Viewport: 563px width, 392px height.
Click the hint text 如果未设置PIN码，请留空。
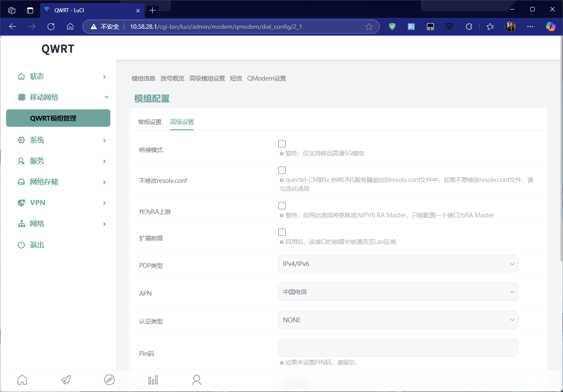[321, 362]
